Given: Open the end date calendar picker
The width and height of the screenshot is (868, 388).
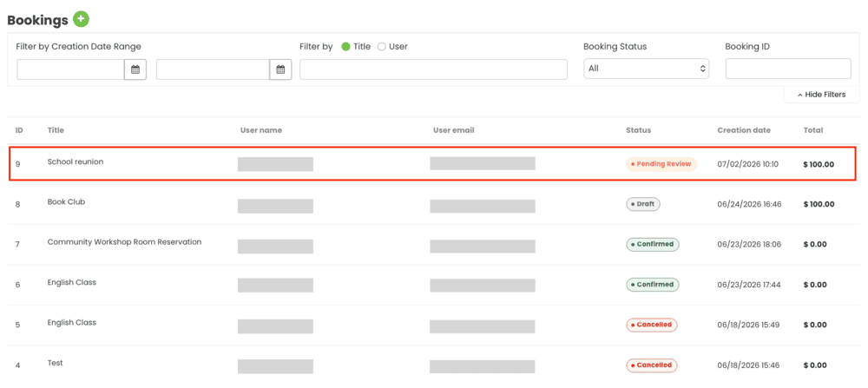Looking at the screenshot, I should (280, 69).
